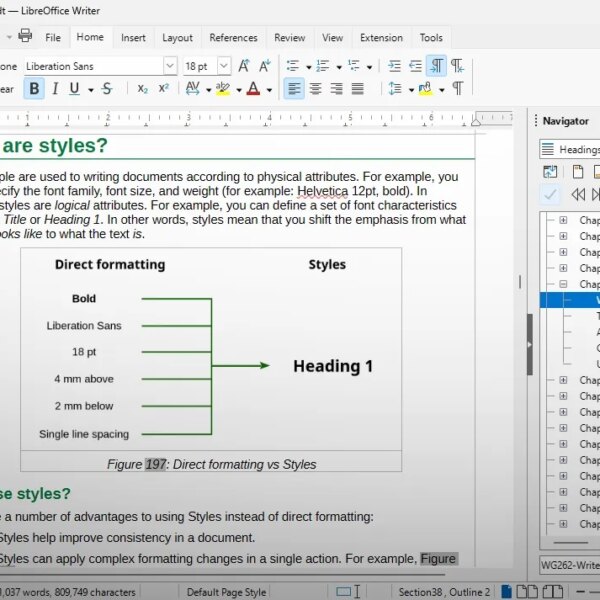Screen dimensions: 600x600
Task: Switch to the View tab
Action: 333,38
